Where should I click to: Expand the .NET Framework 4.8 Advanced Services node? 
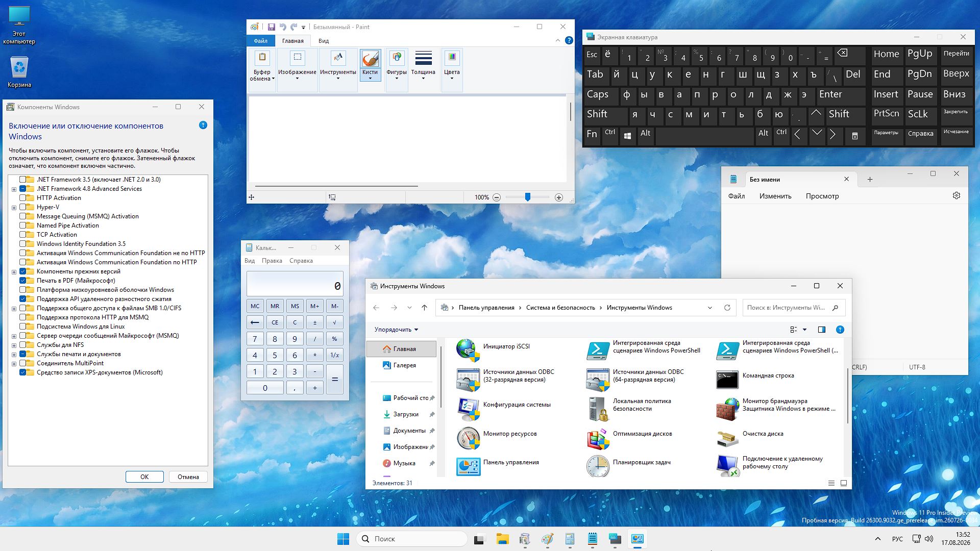[14, 189]
